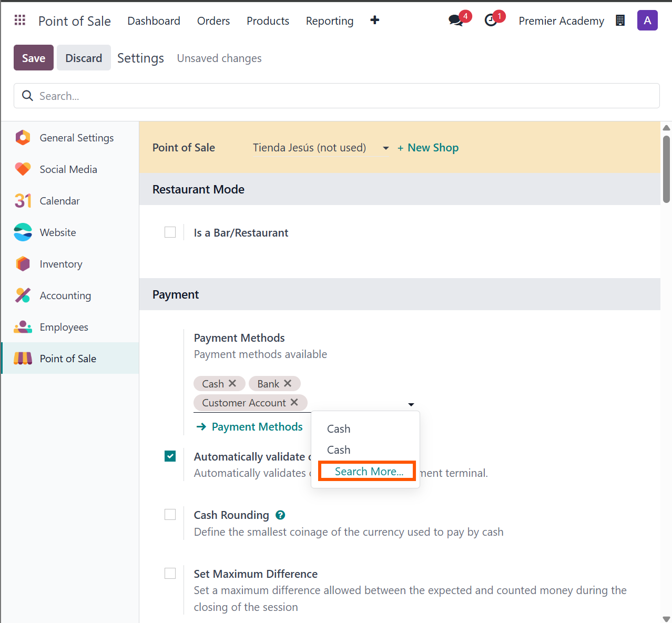The image size is (672, 623).
Task: Open the Accounting settings tab
Action: click(65, 295)
